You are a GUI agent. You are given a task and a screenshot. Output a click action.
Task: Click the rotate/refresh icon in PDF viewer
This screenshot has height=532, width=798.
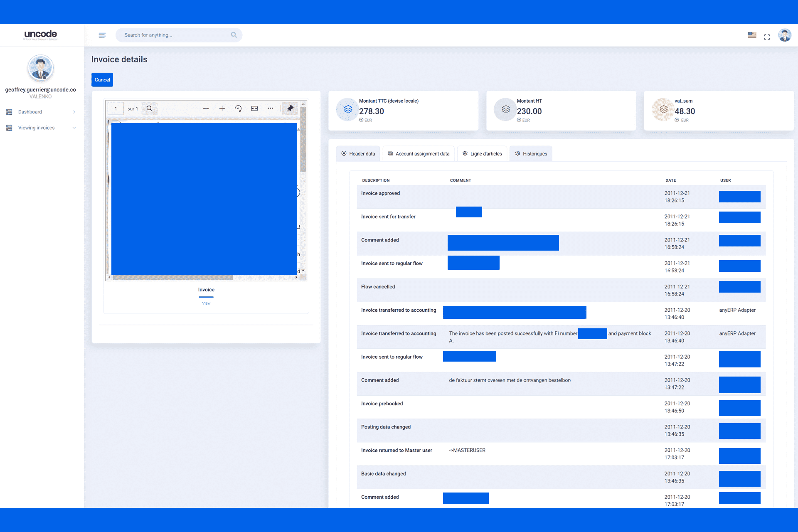(238, 108)
